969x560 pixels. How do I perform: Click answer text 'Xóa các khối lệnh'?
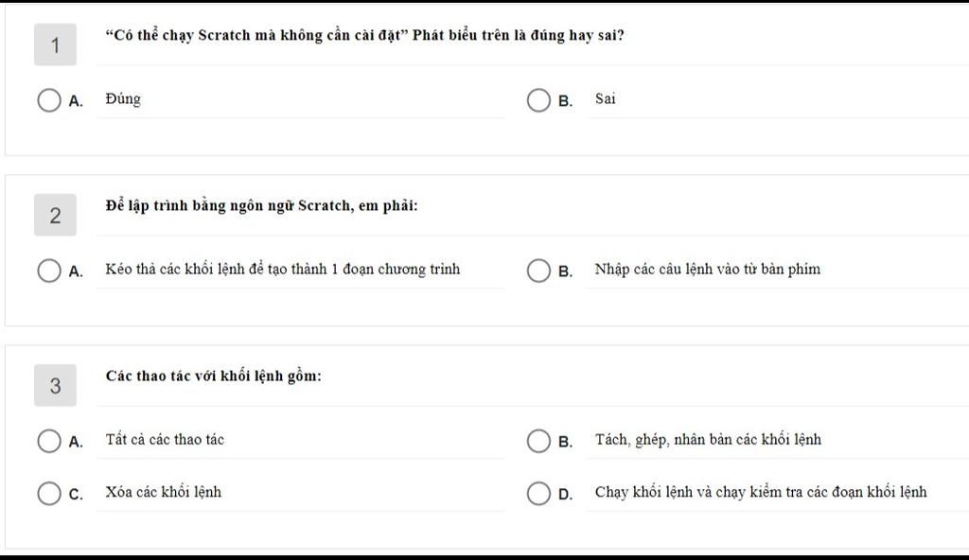coord(164,492)
